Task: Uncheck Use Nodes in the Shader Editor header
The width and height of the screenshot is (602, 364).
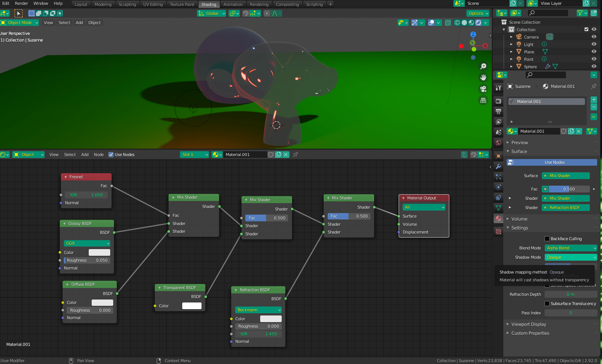Action: point(111,155)
